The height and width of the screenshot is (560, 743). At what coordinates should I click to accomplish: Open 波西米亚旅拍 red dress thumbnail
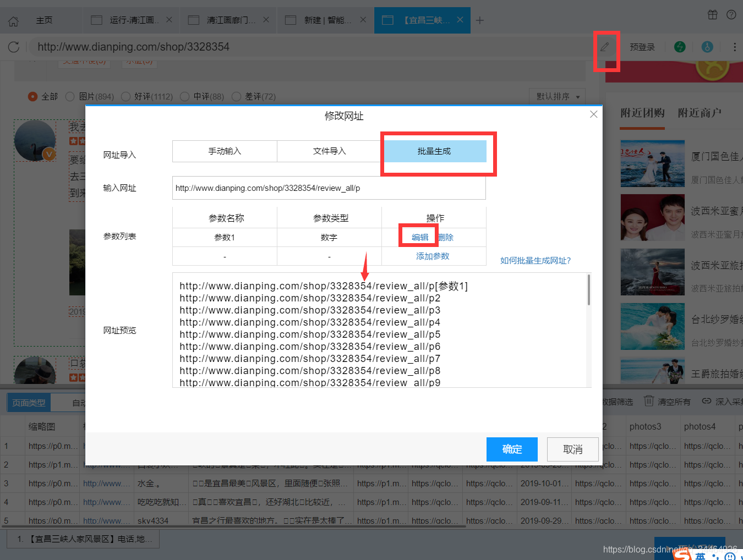pyautogui.click(x=653, y=272)
